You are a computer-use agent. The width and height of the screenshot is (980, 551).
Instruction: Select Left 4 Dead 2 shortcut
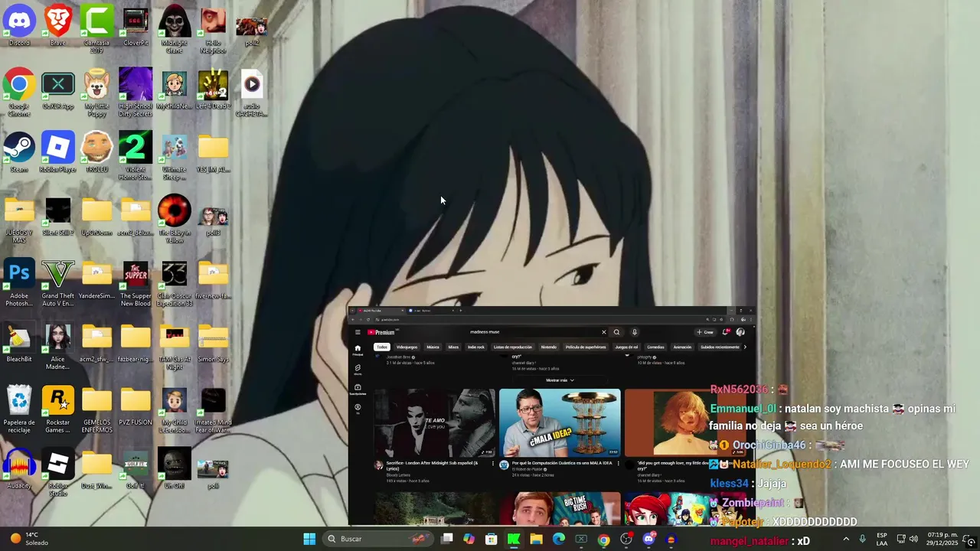pyautogui.click(x=213, y=90)
